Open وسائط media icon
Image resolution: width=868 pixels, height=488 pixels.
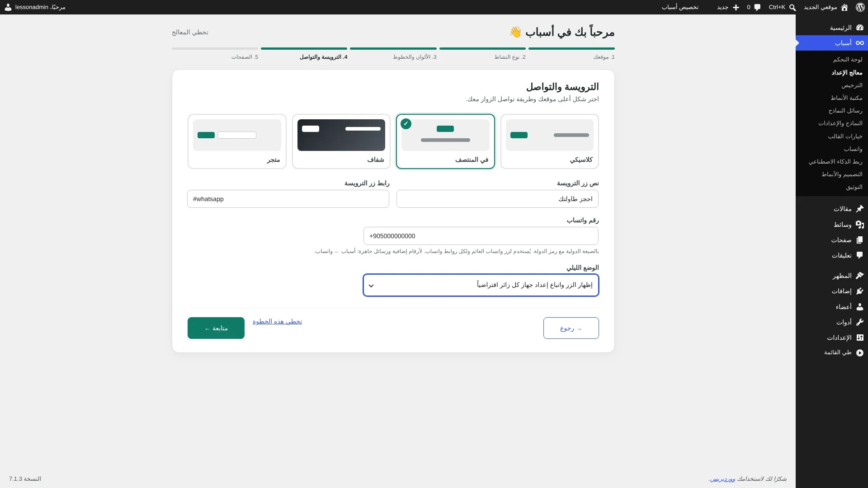coord(860,225)
